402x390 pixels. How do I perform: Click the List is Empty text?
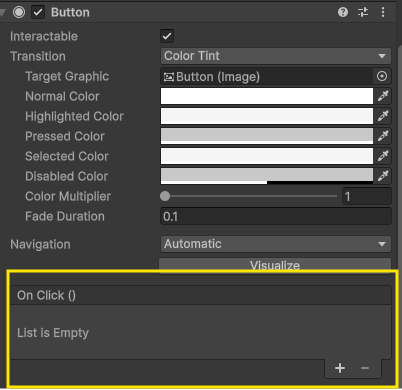tap(53, 333)
